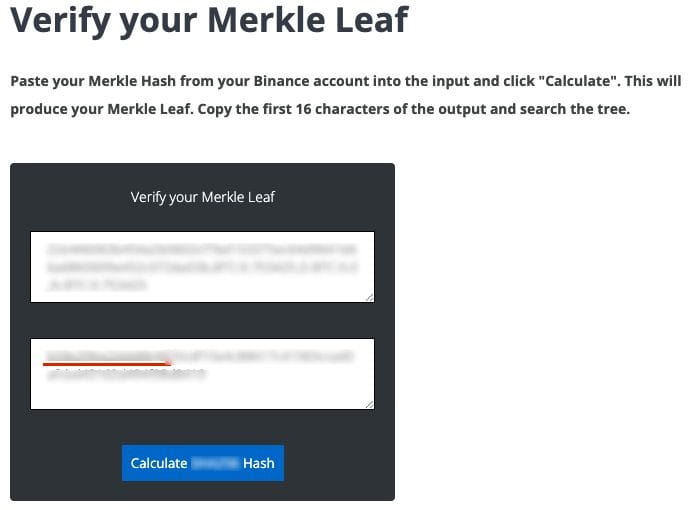This screenshot has width=697, height=510.
Task: Click the blurred word in Calculate button
Action: pos(214,463)
